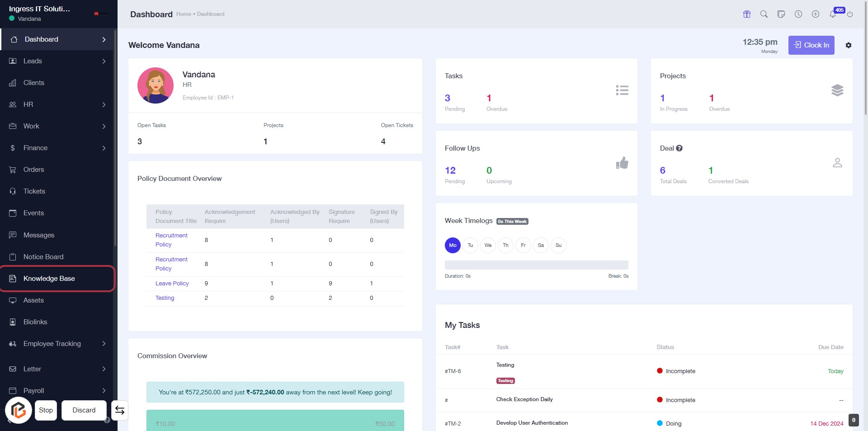Click the power logout icon
This screenshot has width=868, height=431.
[850, 14]
